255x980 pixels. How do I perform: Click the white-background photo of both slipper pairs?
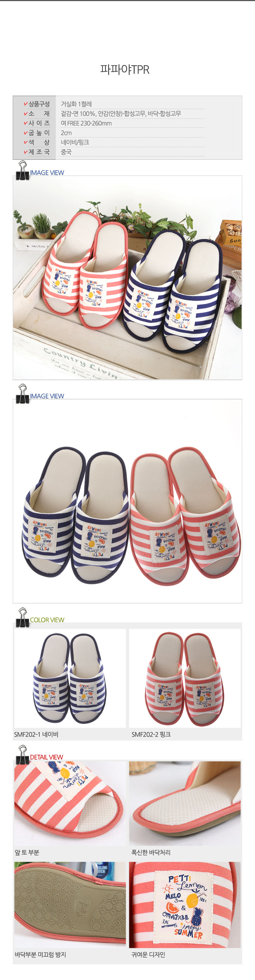[127, 501]
